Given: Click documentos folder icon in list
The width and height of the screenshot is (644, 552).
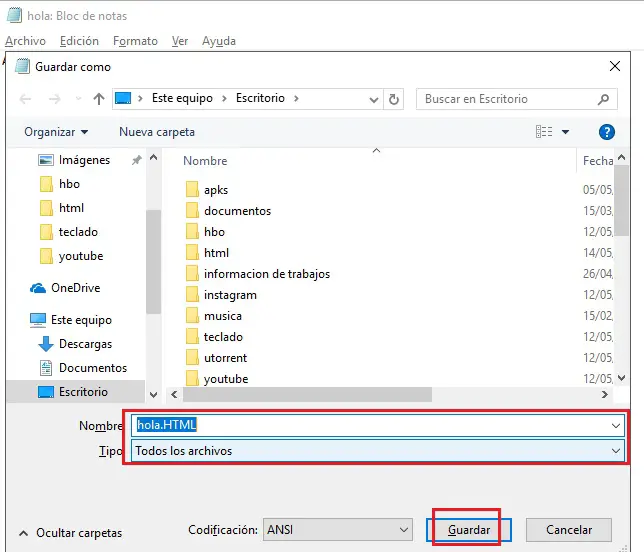Looking at the screenshot, I should click(192, 211).
